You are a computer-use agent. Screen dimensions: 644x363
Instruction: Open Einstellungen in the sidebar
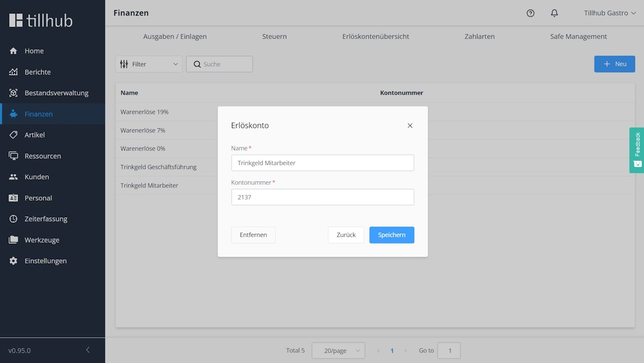53,261
